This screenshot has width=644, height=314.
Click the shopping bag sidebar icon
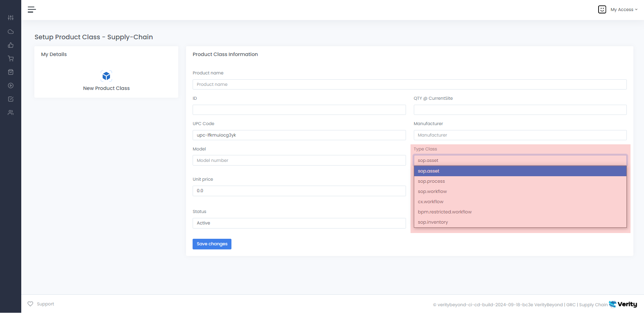[x=11, y=72]
